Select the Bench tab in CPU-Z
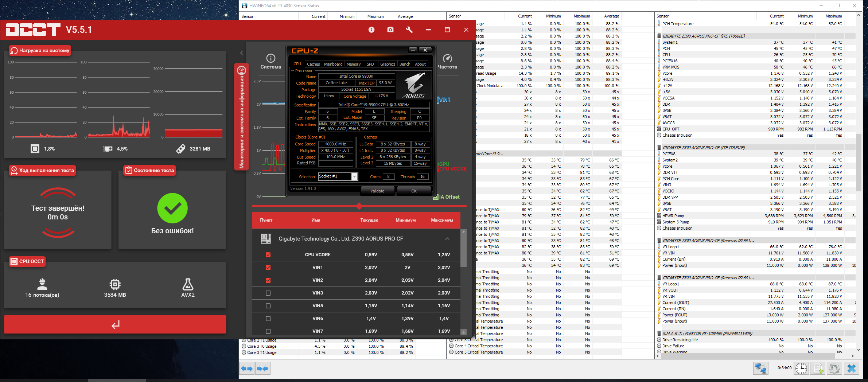The height and width of the screenshot is (382, 868). [405, 64]
